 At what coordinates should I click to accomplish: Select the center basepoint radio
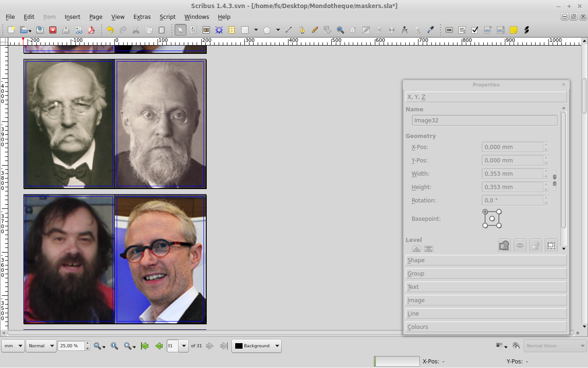point(492,218)
